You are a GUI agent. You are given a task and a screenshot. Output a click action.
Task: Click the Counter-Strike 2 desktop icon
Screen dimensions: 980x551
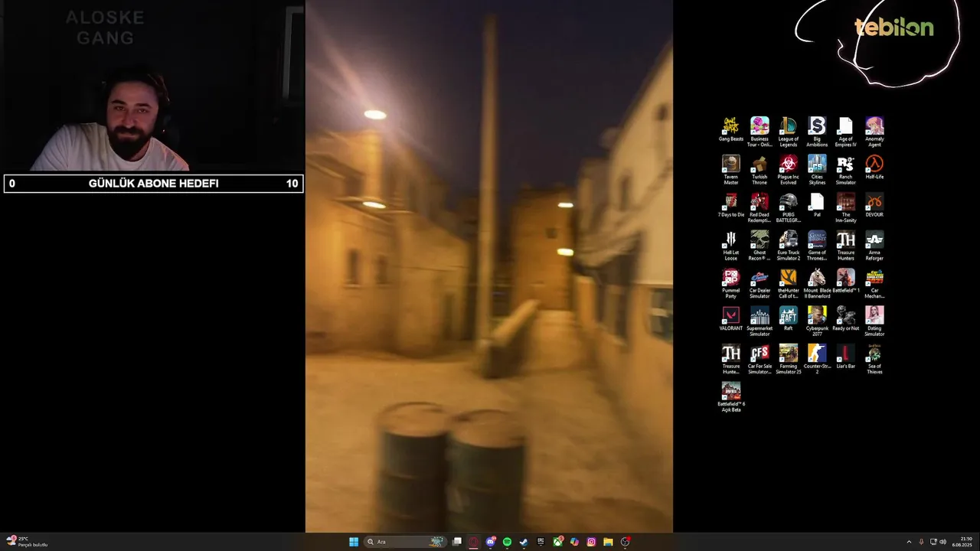(817, 359)
